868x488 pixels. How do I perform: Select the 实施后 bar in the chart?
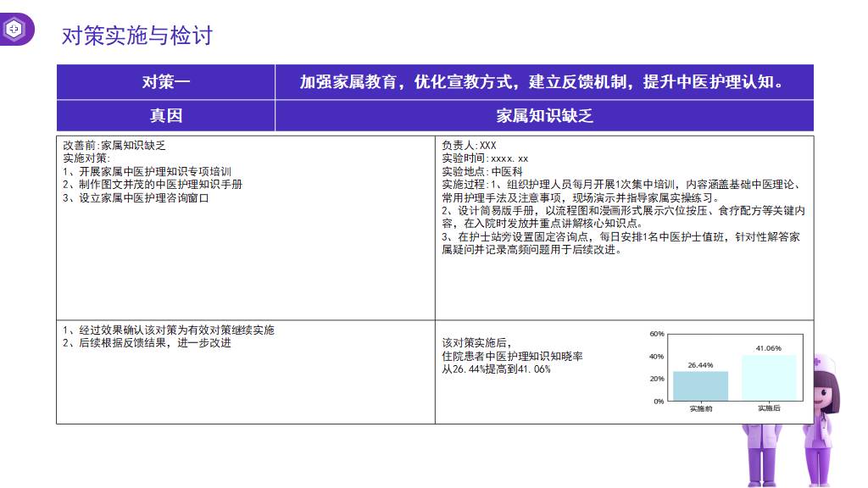coord(768,378)
